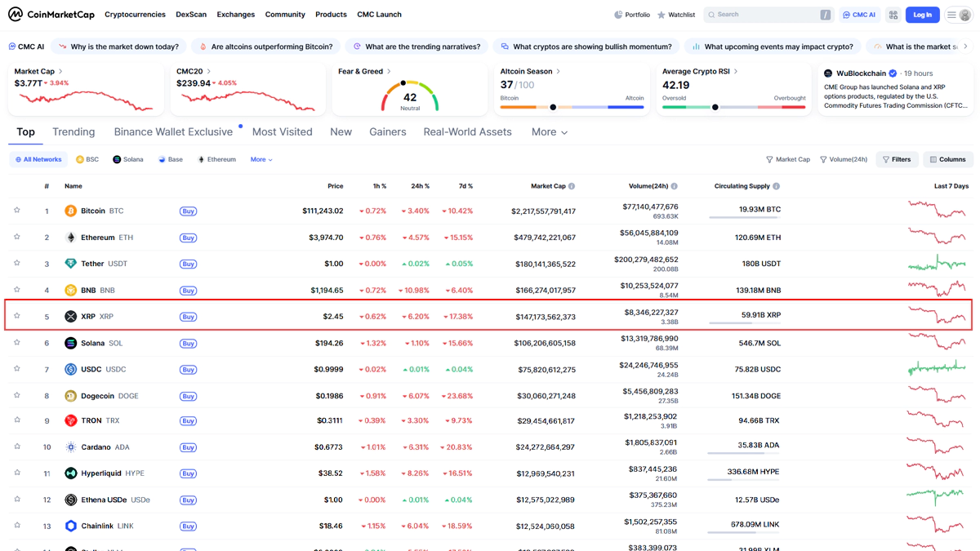Screen dimensions: 980x551
Task: Star Bitcoin to add to watchlist
Action: [x=17, y=211]
